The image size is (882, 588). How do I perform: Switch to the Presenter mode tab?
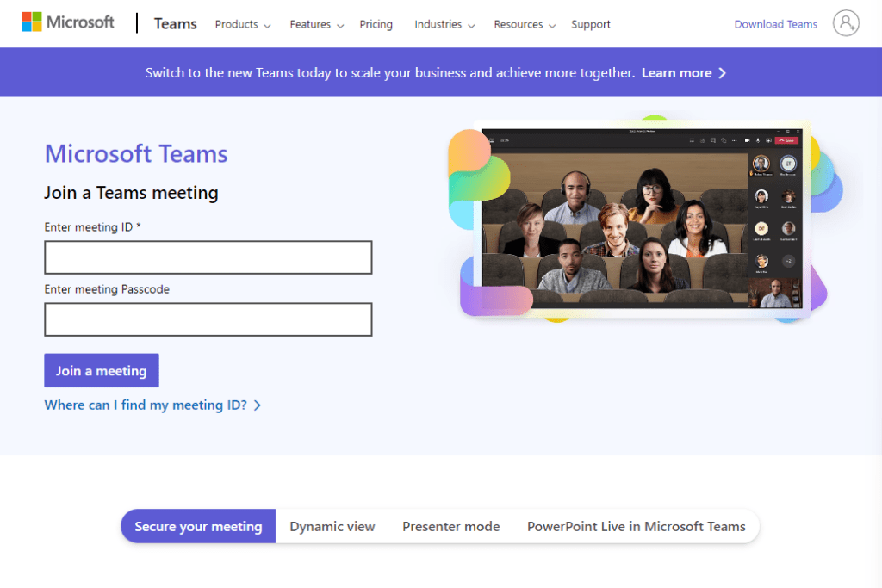[450, 526]
